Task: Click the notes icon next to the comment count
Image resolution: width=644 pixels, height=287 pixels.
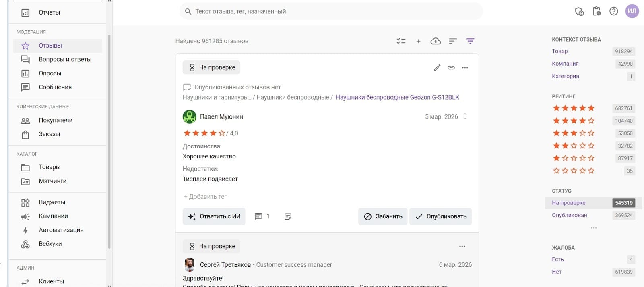Action: point(288,216)
